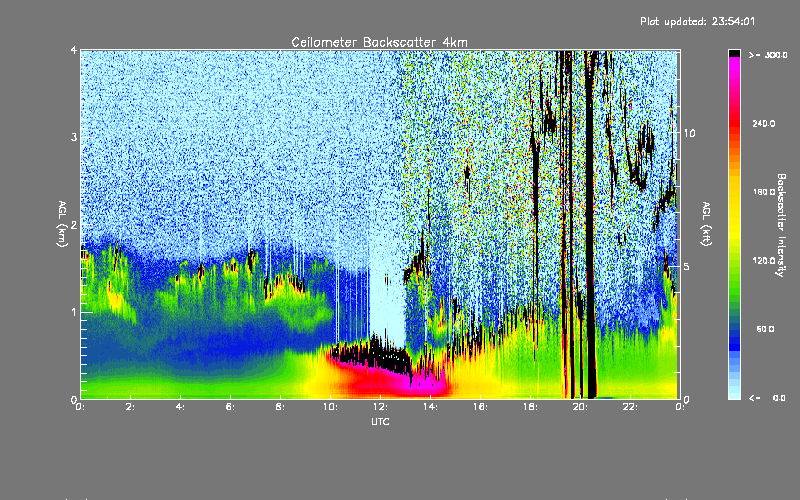Viewport: 800px width, 500px height.
Task: Click the 3 tick on the AGL (km) axis
Action: [74, 137]
